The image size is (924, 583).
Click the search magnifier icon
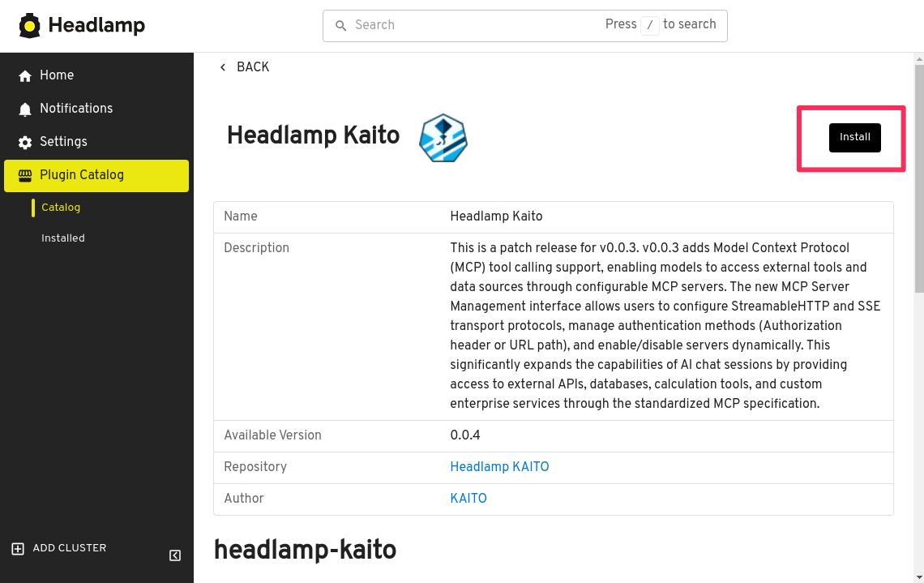point(341,26)
